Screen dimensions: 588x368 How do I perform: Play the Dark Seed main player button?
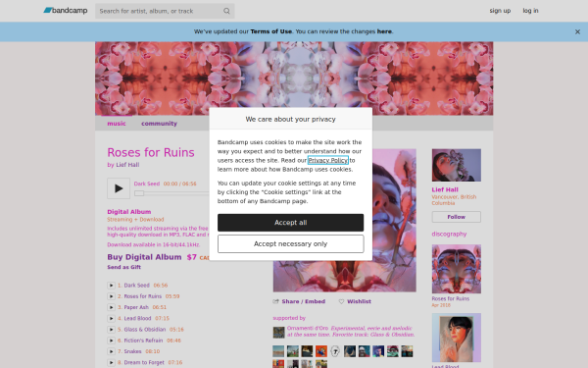point(119,188)
